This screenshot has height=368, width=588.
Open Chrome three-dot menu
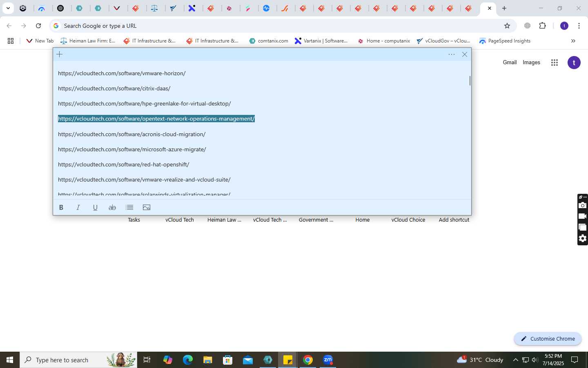click(x=579, y=26)
